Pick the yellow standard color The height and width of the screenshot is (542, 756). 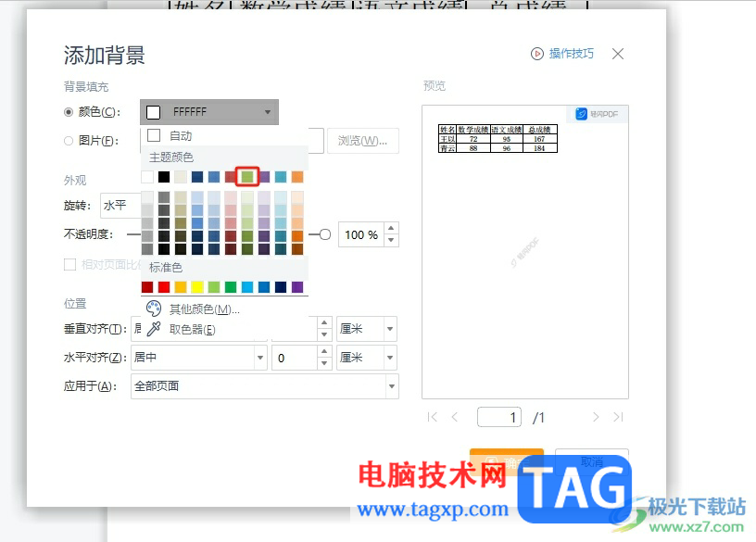tap(197, 287)
